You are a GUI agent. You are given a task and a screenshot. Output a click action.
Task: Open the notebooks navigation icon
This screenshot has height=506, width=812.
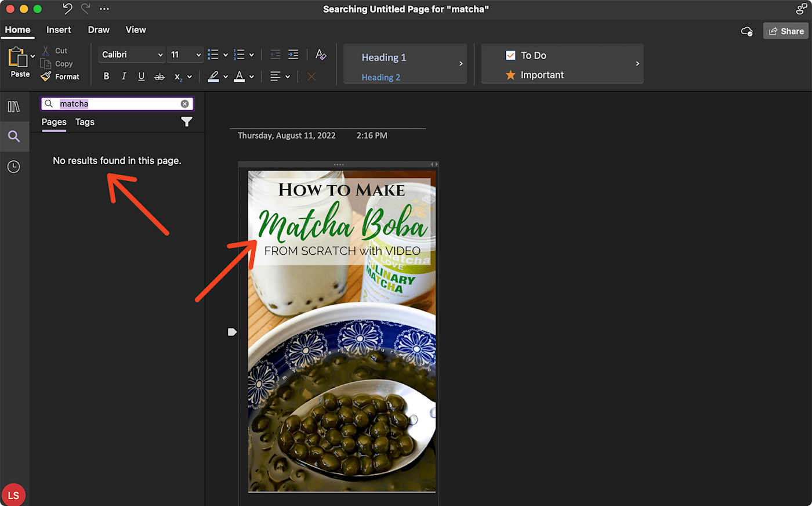[x=14, y=106]
